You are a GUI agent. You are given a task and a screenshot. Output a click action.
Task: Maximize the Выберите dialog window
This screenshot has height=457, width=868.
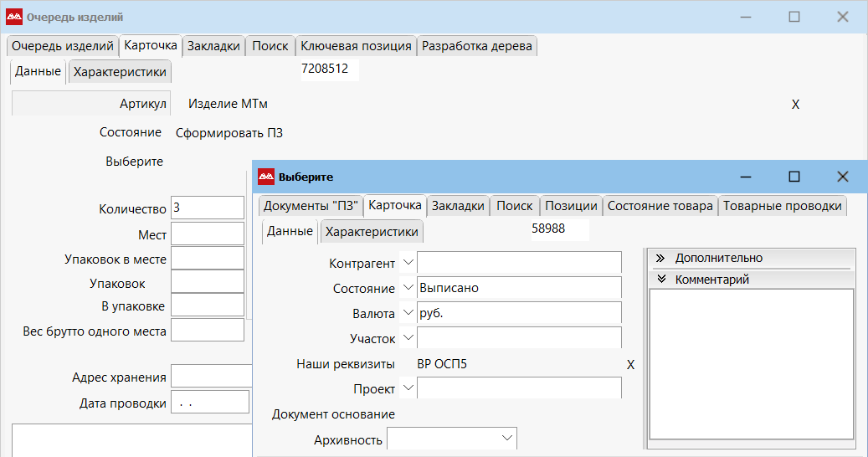[794, 177]
